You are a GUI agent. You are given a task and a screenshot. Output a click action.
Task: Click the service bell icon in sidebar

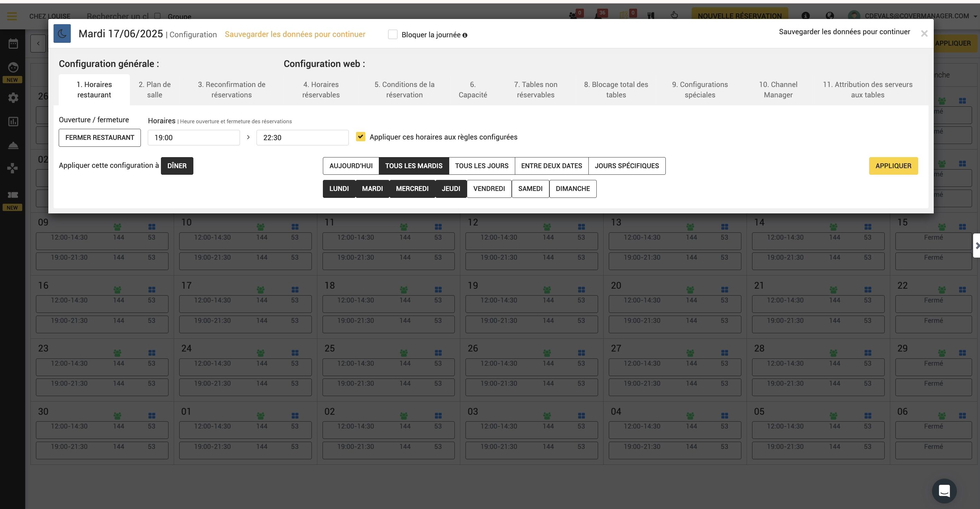point(13,146)
